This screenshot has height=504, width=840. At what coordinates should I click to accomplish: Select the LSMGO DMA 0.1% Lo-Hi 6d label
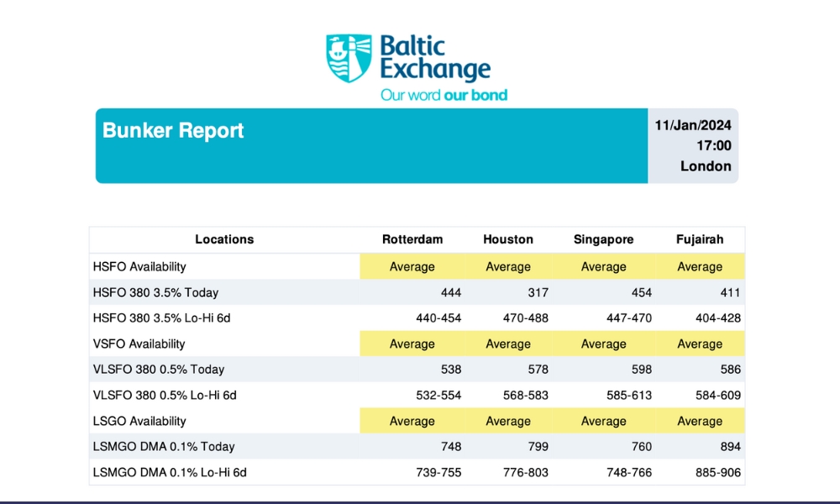pyautogui.click(x=170, y=473)
